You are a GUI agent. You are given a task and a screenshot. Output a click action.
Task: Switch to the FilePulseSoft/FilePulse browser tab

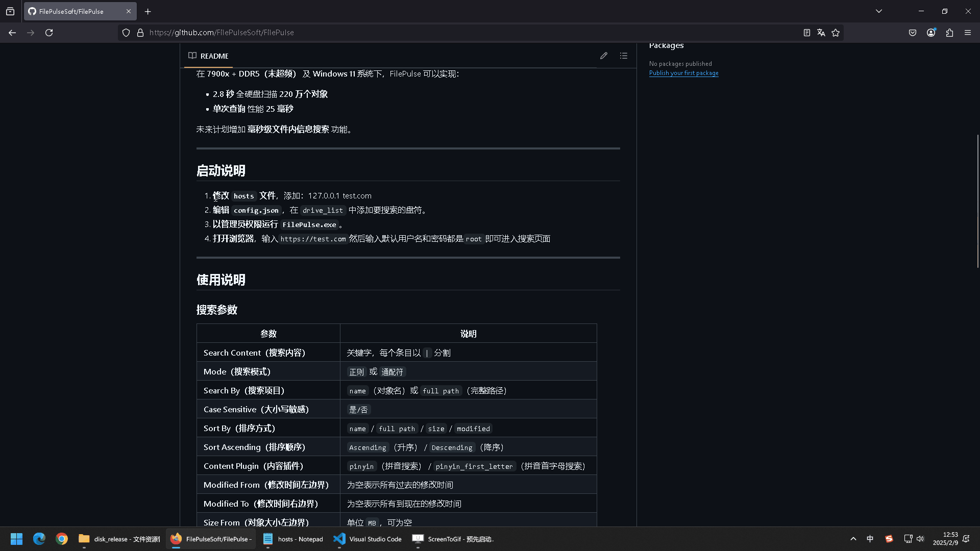click(71, 11)
